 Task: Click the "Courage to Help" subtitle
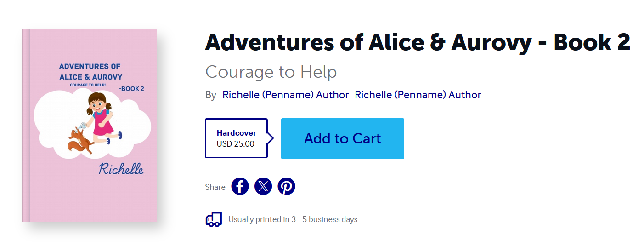point(271,72)
